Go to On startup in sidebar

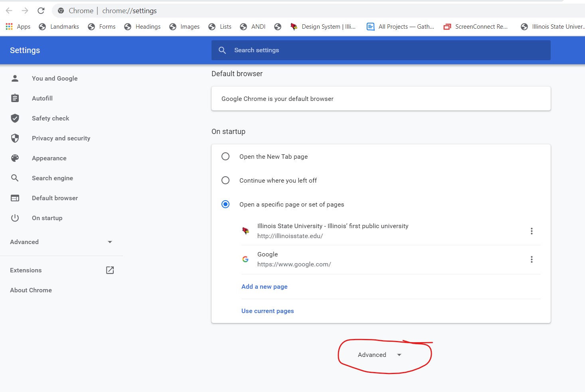click(x=47, y=218)
